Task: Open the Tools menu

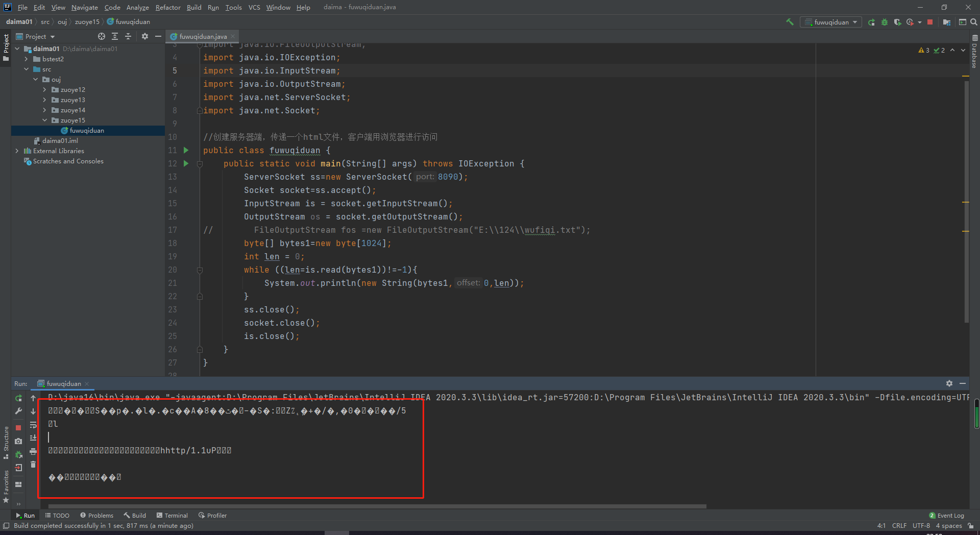Action: pyautogui.click(x=233, y=7)
